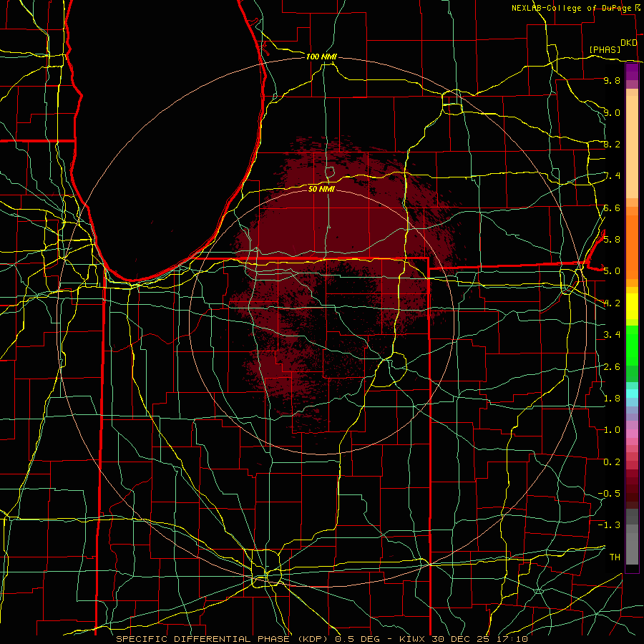Click the 0.2 value on the color scale
The image size is (644, 644).
(612, 462)
